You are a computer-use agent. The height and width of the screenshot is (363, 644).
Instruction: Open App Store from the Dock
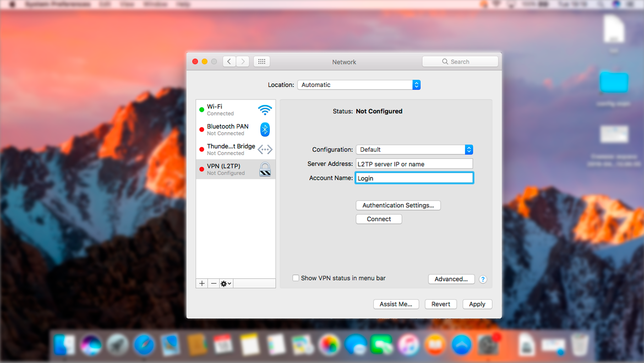point(461,344)
